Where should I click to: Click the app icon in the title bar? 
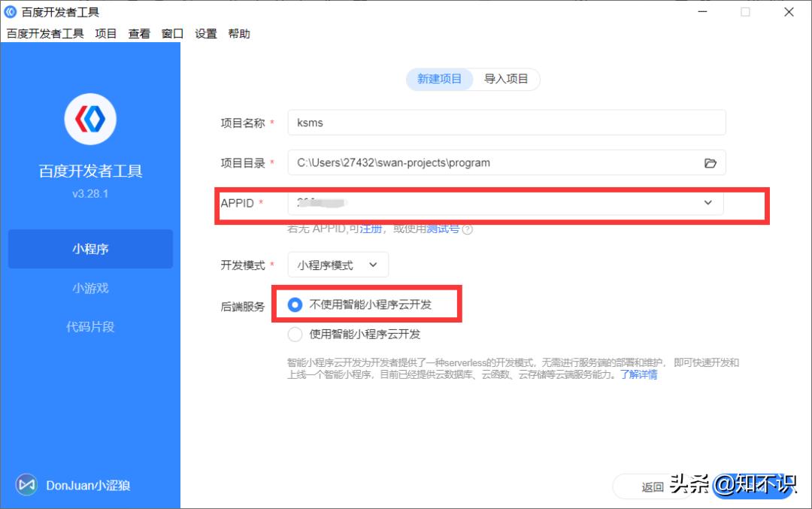(x=11, y=11)
